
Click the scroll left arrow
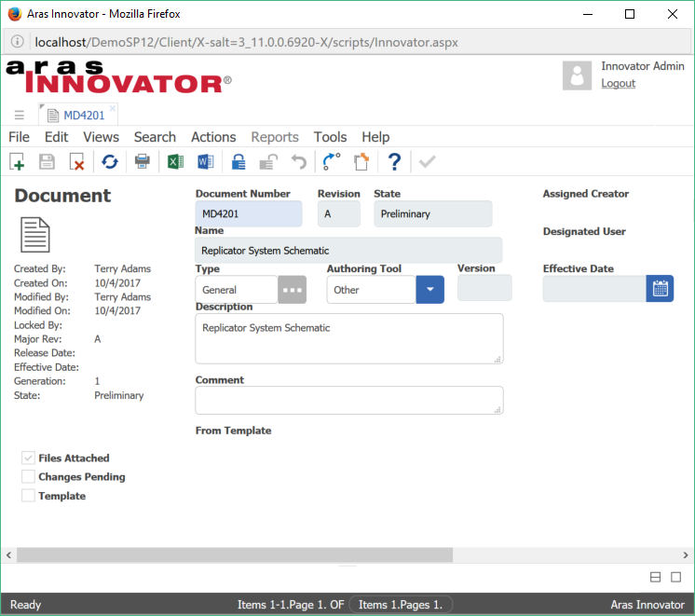pos(8,554)
